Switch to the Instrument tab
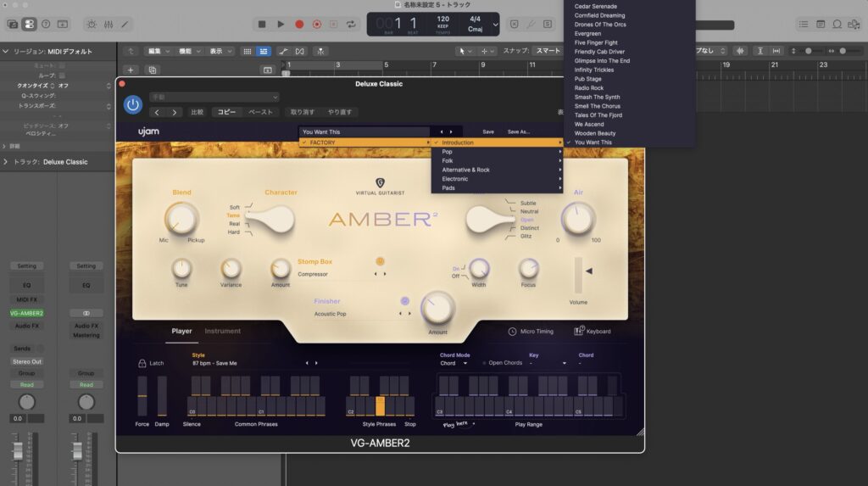868x486 pixels. click(x=223, y=331)
